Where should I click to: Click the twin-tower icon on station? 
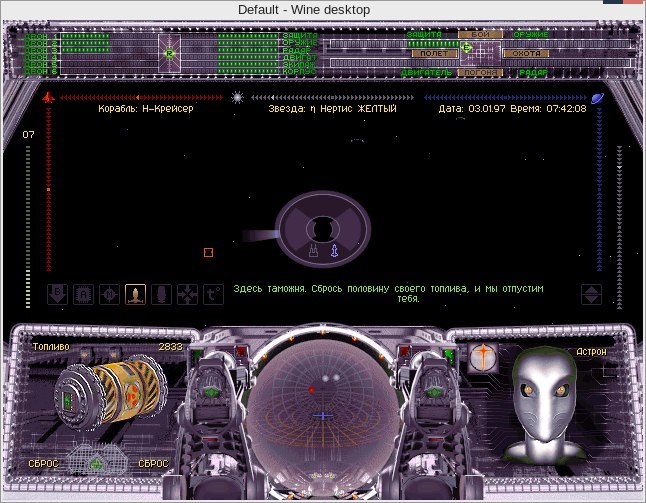coord(314,250)
